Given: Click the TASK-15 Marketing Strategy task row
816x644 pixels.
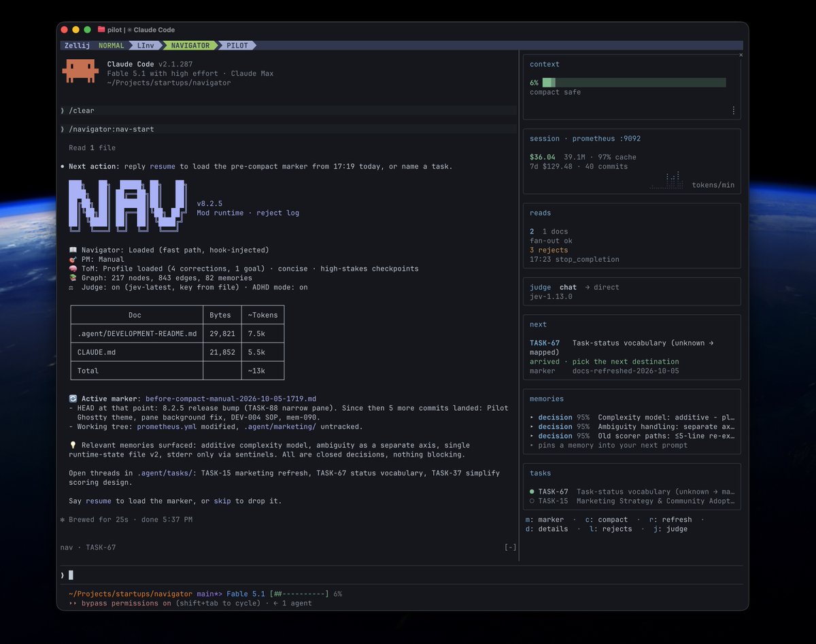Looking at the screenshot, I should [632, 501].
